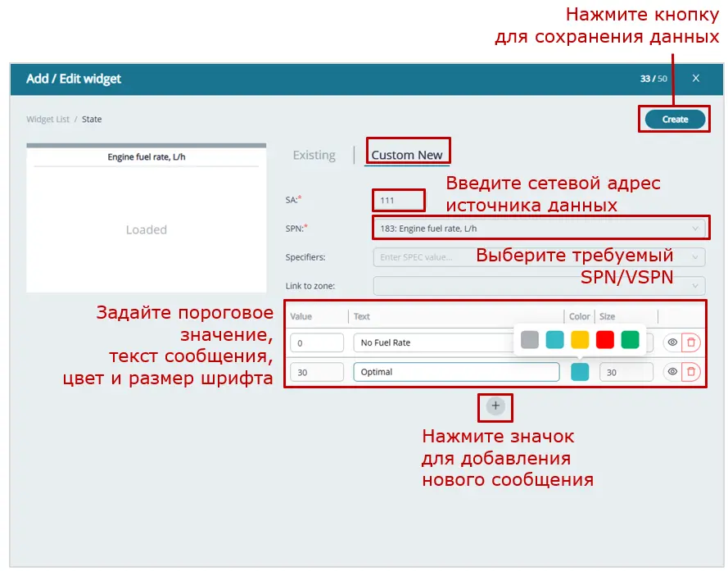728x571 pixels.
Task: Click the SA input containing "111"
Action: click(x=399, y=200)
